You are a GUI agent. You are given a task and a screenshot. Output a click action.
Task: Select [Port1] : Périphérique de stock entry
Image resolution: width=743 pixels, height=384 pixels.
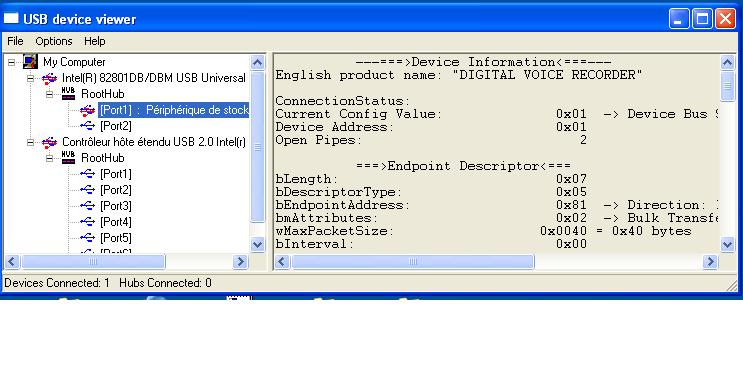click(x=174, y=110)
